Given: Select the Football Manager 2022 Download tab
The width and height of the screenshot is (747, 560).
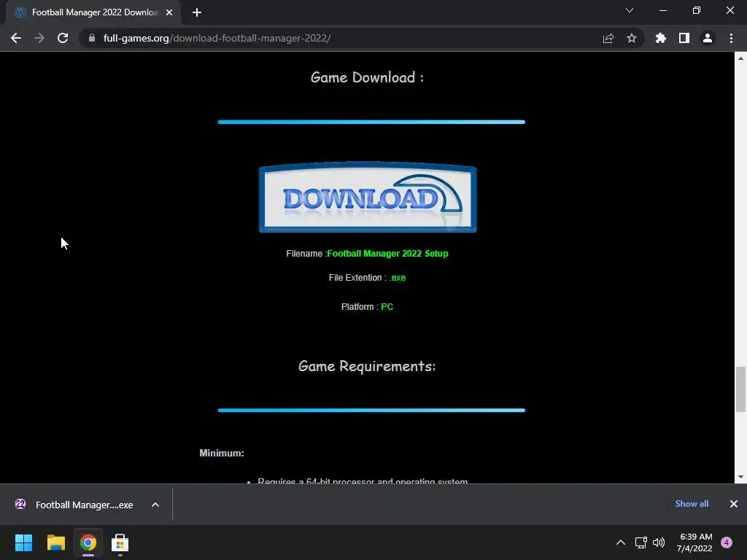Looking at the screenshot, I should 94,12.
